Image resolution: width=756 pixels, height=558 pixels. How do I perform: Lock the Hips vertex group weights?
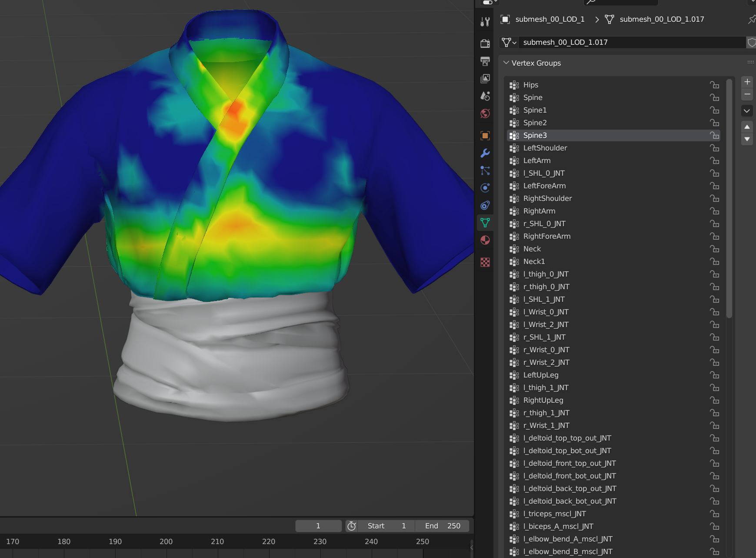coord(714,85)
